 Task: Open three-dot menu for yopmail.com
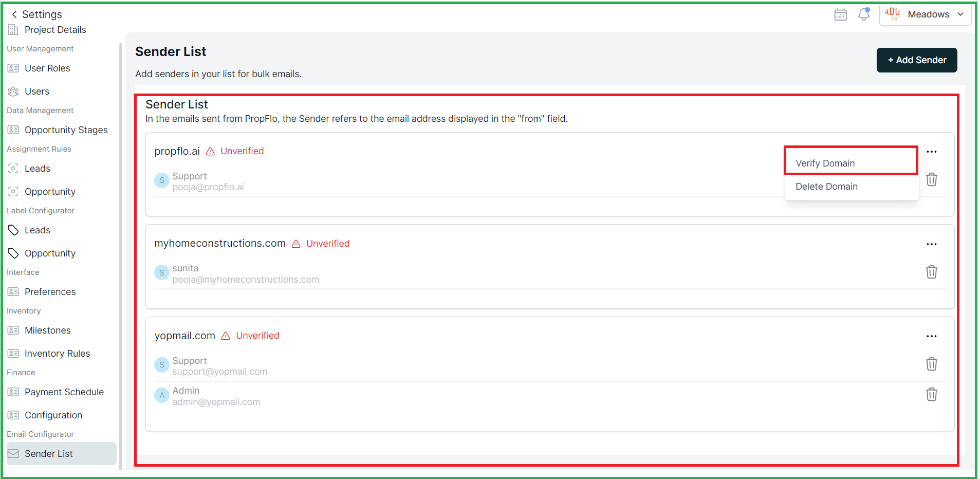click(x=932, y=336)
